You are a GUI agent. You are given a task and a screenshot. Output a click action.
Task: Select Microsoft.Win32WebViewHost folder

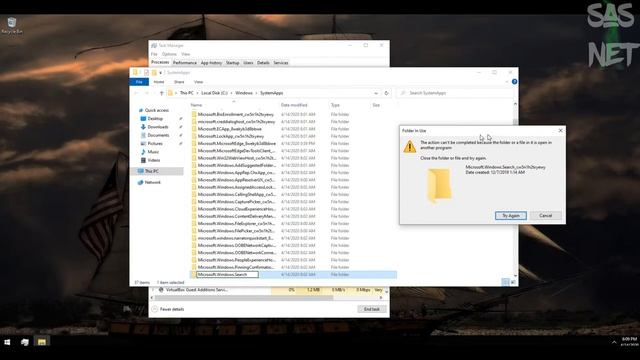[237, 158]
